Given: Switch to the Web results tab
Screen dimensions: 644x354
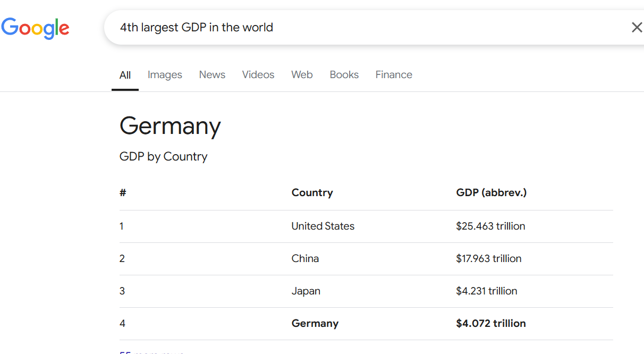Looking at the screenshot, I should click(302, 75).
